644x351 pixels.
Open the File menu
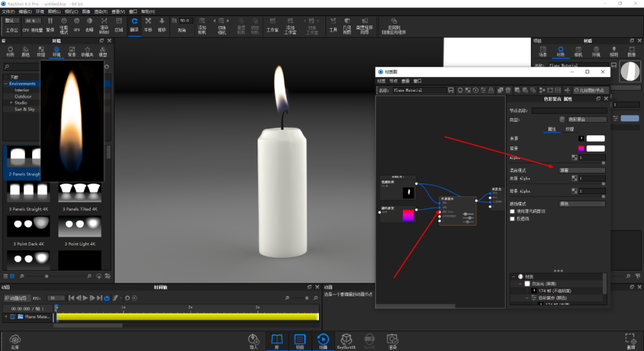(x=8, y=11)
